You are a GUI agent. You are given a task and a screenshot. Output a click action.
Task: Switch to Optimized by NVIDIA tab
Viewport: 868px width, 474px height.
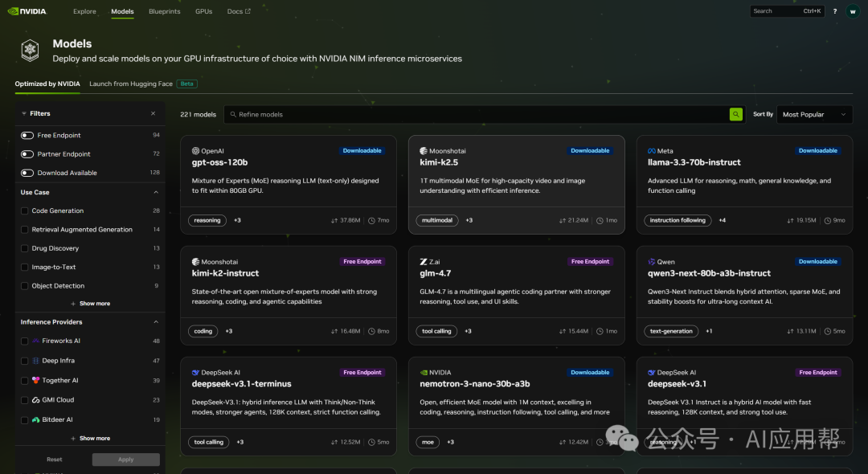tap(47, 84)
